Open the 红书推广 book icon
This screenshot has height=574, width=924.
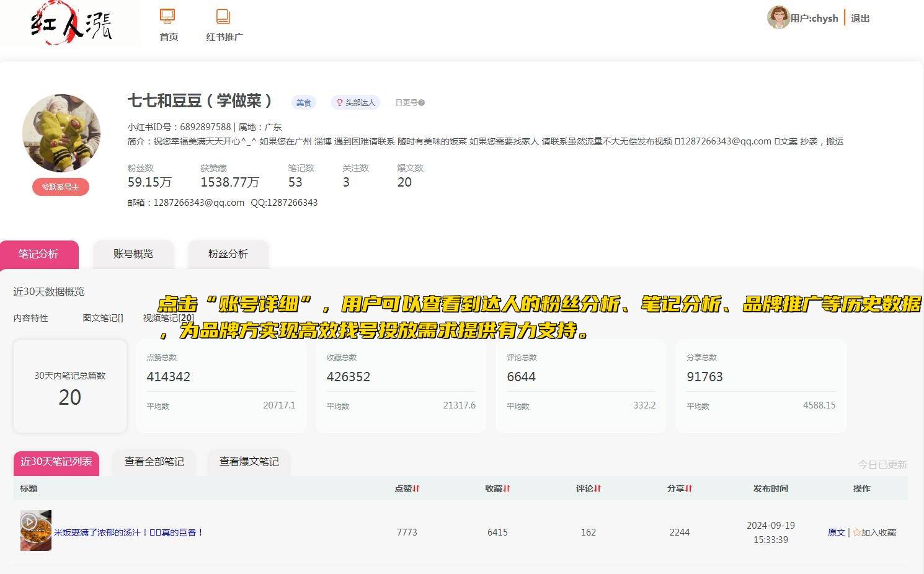coord(223,17)
